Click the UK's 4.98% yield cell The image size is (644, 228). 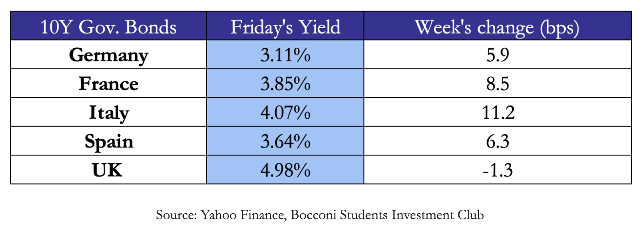pyautogui.click(x=285, y=170)
